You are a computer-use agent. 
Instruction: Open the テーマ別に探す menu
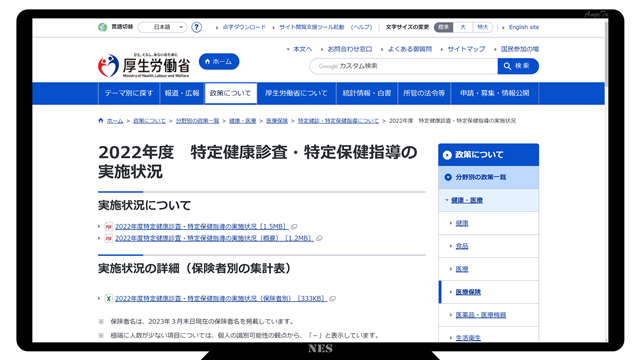click(129, 93)
